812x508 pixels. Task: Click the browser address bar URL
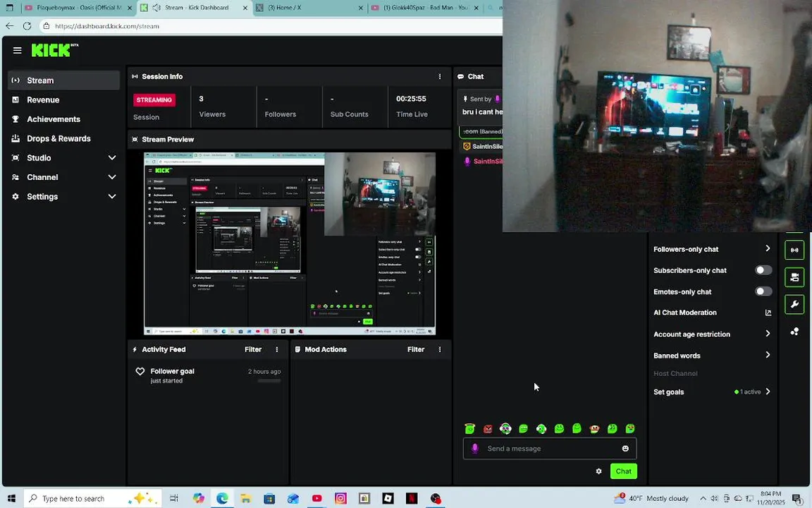[x=107, y=26]
